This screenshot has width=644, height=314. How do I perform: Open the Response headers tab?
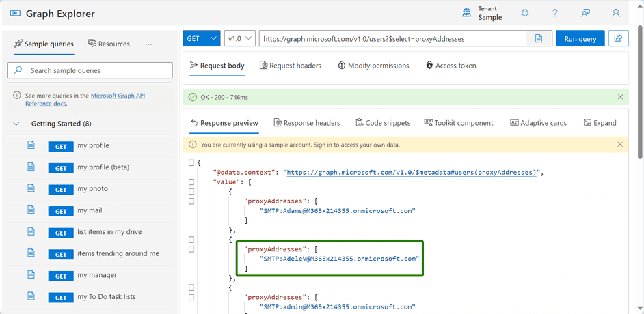[x=307, y=123]
